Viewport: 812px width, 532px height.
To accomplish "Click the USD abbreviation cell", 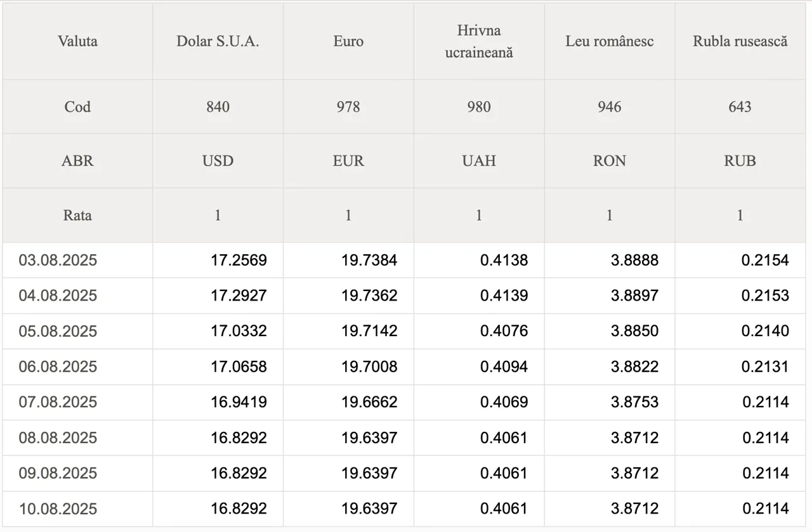I will click(218, 160).
